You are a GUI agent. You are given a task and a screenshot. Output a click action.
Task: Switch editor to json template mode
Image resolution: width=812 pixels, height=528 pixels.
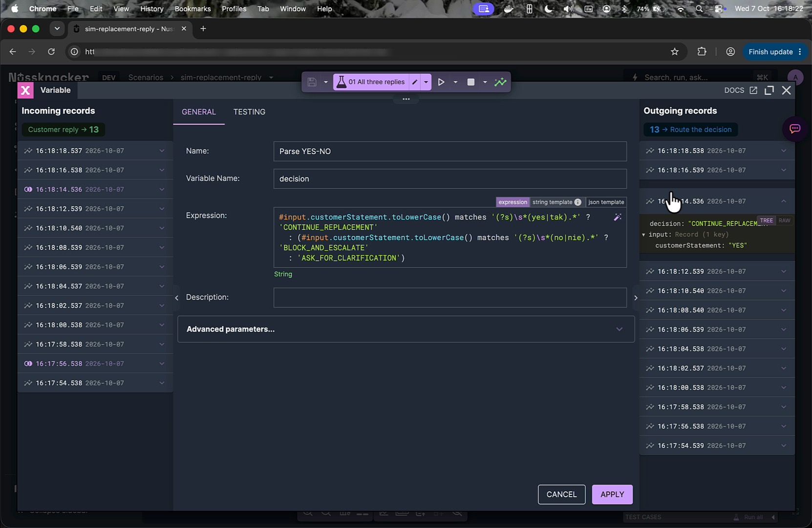coord(606,202)
